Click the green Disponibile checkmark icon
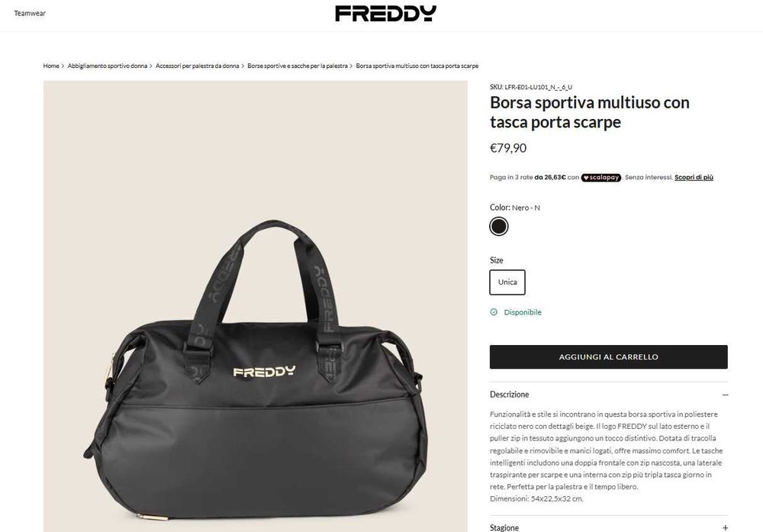The height and width of the screenshot is (532, 763). pyautogui.click(x=494, y=312)
